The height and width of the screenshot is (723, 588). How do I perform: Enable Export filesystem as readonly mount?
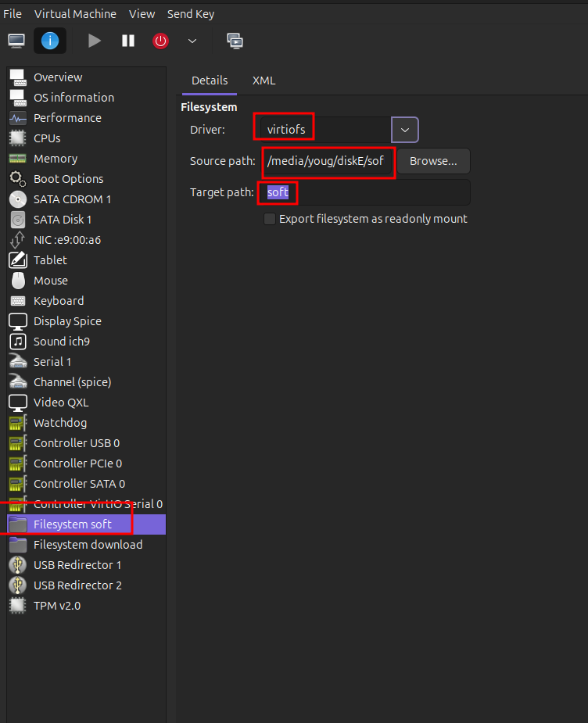(x=270, y=219)
